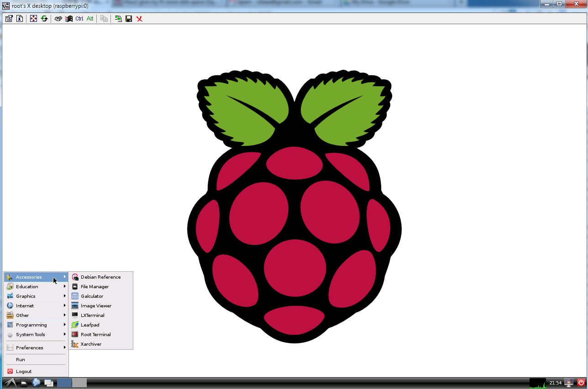Screen dimensions: 588x389
Task: Expand Education submenu arrow
Action: point(65,287)
